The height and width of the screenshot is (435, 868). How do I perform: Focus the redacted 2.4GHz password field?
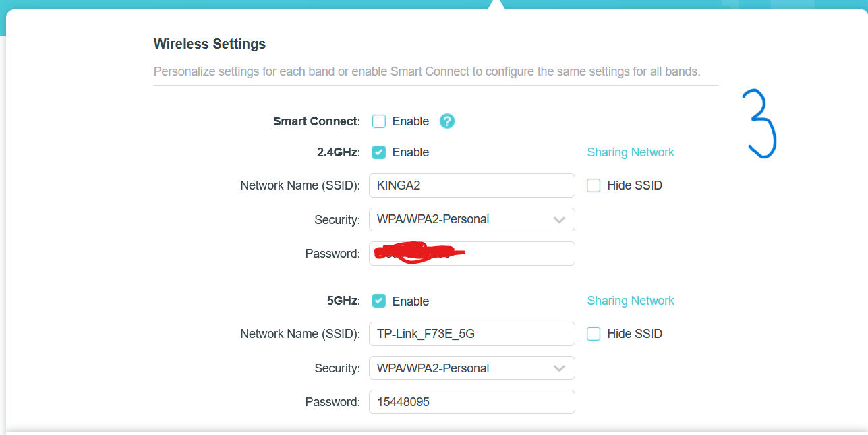[x=472, y=254]
